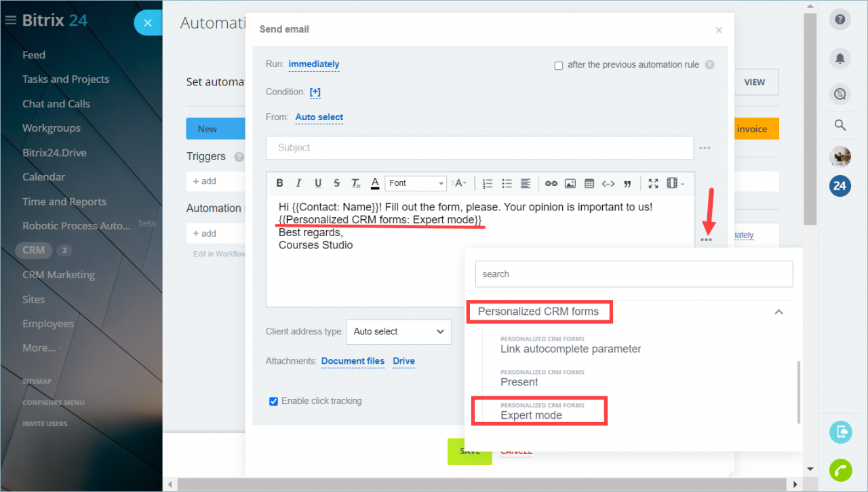Click the CANCEL link in the dialog

tap(516, 451)
